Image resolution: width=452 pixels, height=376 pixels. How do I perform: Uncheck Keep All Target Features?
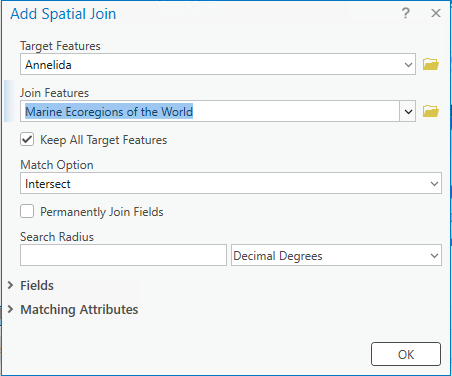pyautogui.click(x=27, y=139)
